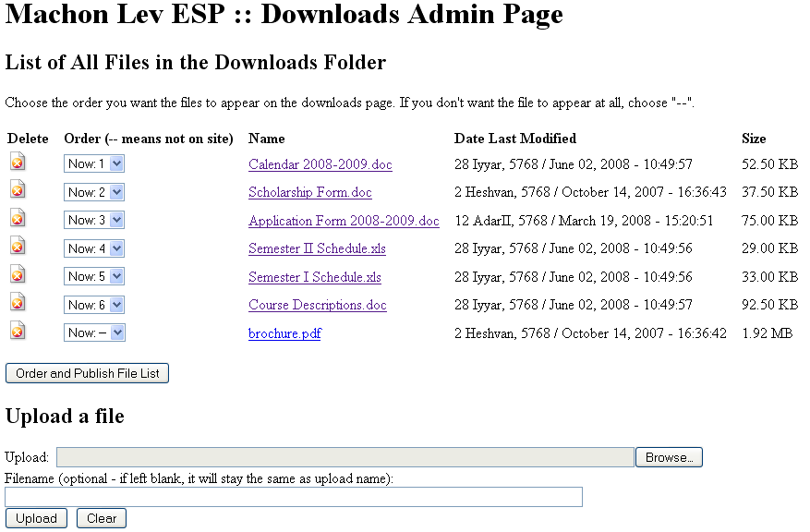Change order for Application Form dropdown 'Now: 3'
The width and height of the screenshot is (810, 532).
94,220
